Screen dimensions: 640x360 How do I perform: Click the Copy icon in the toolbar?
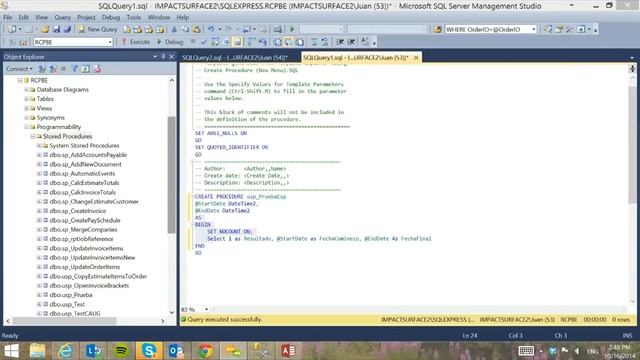pos(185,29)
